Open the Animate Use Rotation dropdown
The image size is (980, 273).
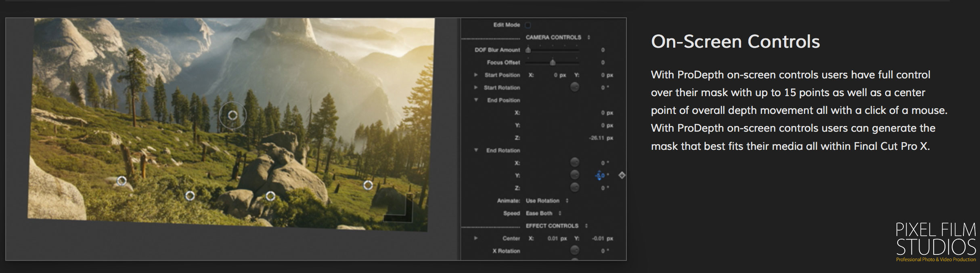tap(547, 201)
